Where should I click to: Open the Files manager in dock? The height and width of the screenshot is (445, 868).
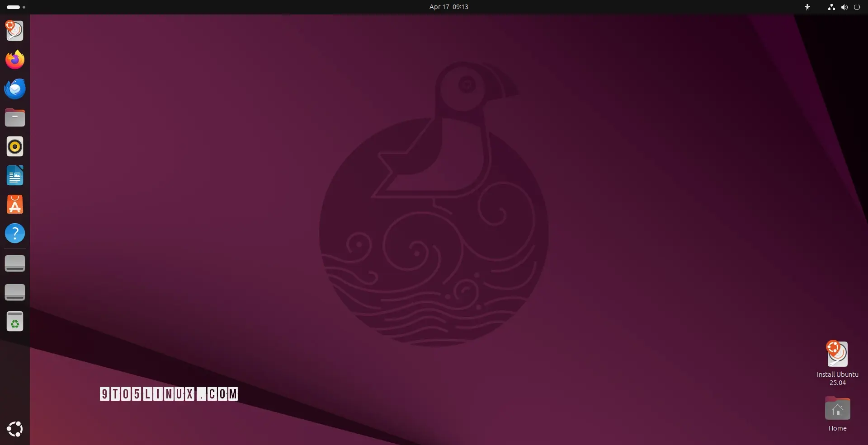[x=15, y=117]
